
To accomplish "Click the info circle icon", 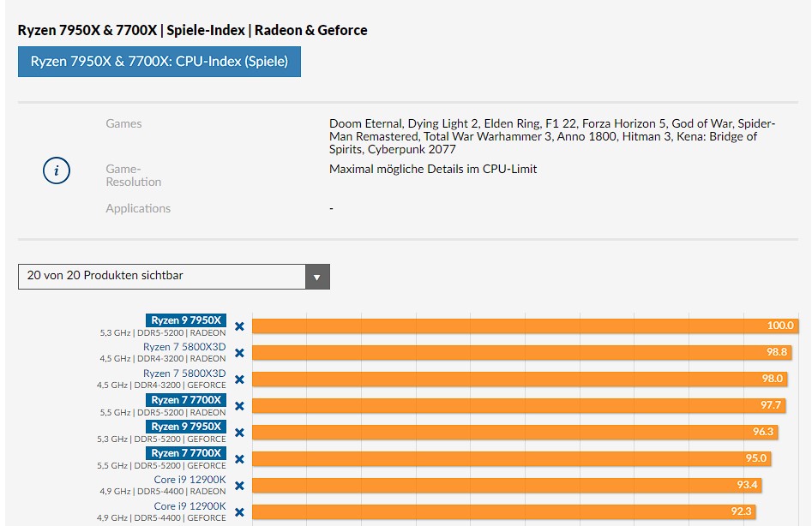I will point(57,170).
